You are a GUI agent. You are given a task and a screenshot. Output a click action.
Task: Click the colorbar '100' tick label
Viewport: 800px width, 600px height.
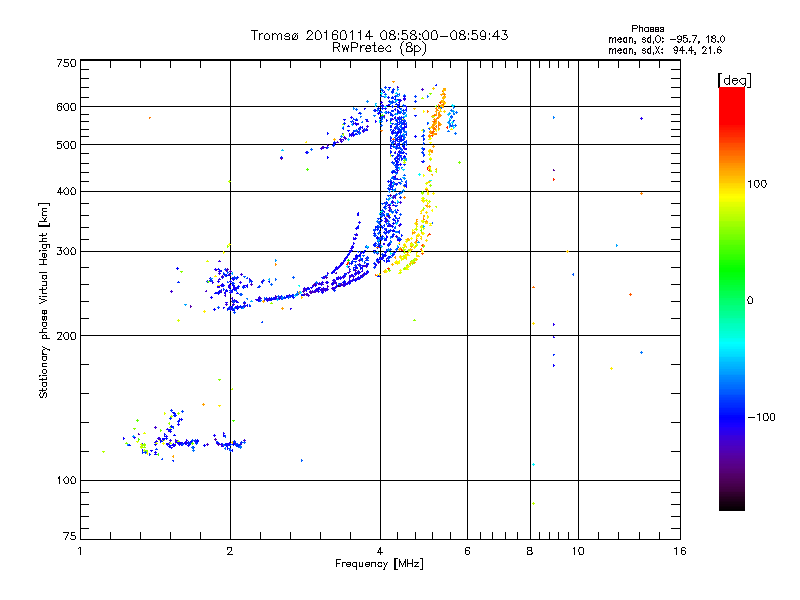click(x=757, y=184)
